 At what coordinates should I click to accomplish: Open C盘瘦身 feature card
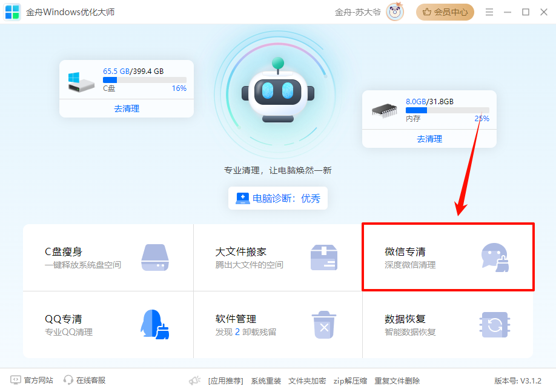pyautogui.click(x=108, y=257)
